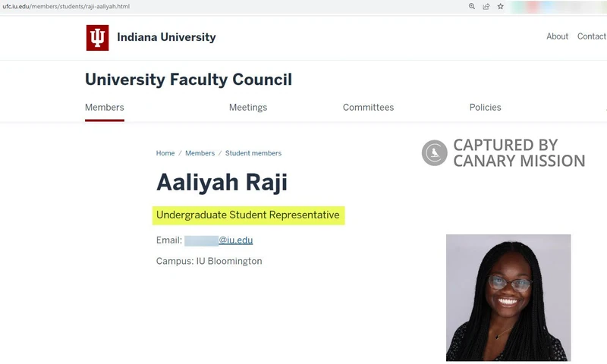Select the Committees tab

(x=368, y=108)
